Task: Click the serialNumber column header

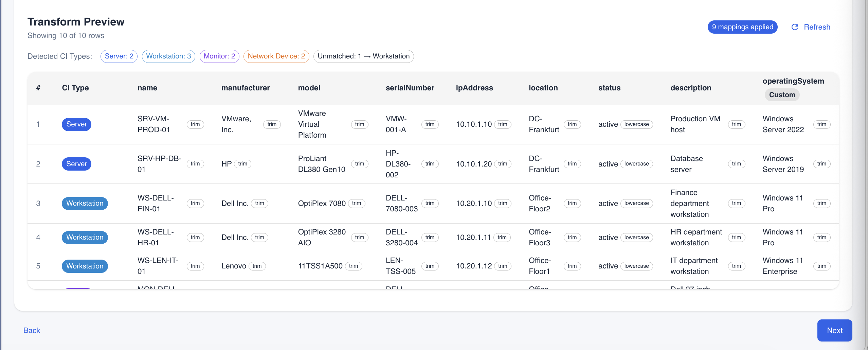Action: coord(410,88)
